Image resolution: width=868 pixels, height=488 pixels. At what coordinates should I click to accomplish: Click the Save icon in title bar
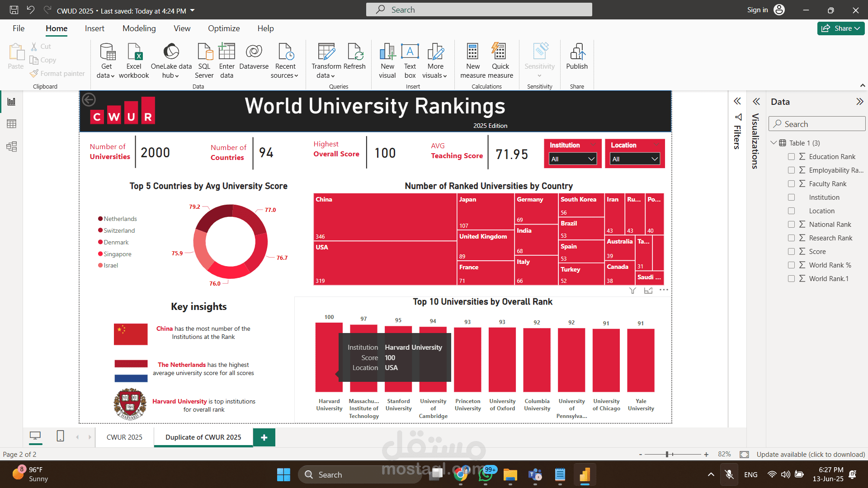[x=14, y=10]
